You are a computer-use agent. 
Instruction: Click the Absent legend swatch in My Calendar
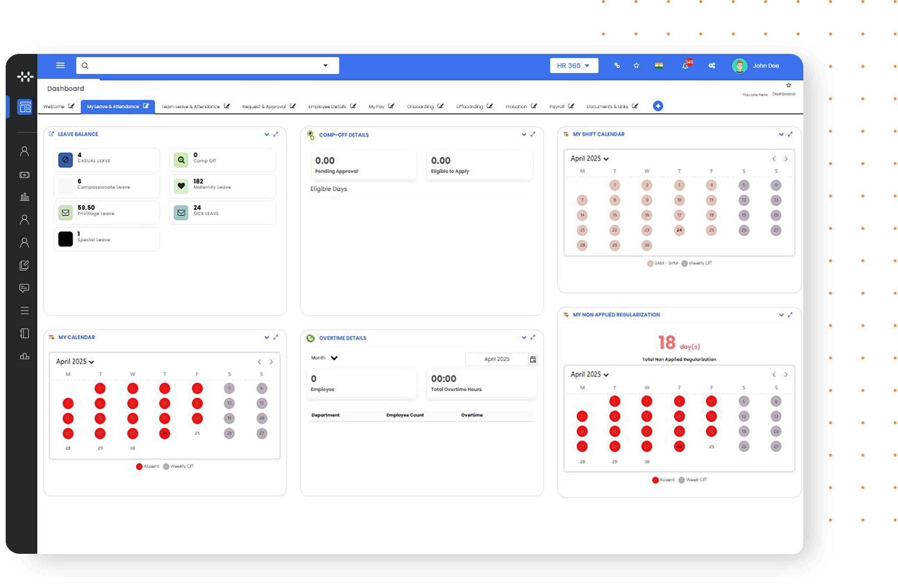tap(139, 466)
